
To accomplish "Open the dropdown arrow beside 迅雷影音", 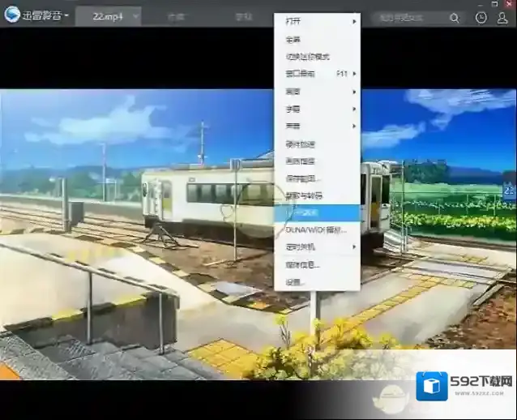I will tap(66, 16).
